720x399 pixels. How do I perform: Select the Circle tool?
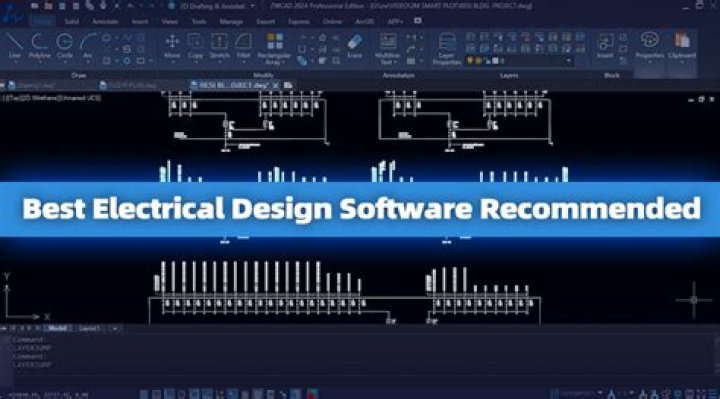tap(65, 46)
